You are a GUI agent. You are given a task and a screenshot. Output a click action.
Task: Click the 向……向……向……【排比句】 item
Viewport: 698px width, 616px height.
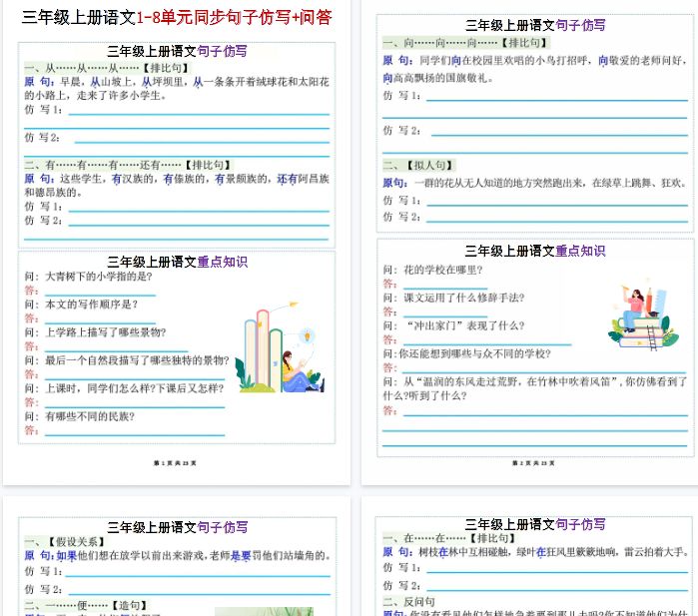coord(466,43)
